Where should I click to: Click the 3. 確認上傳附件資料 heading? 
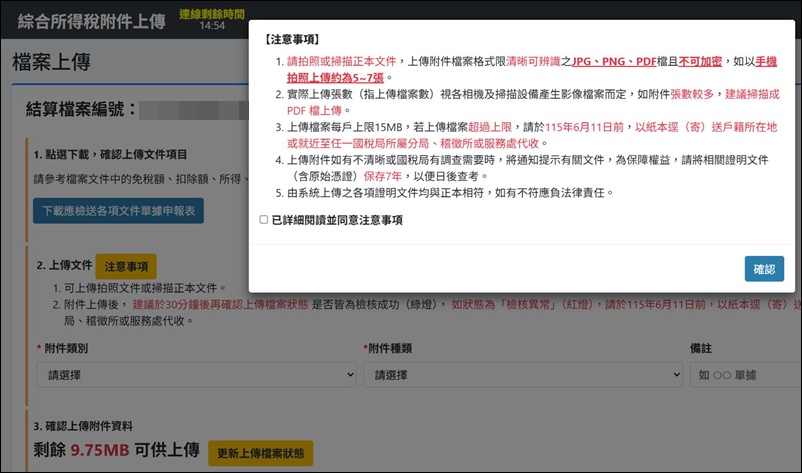click(x=83, y=426)
